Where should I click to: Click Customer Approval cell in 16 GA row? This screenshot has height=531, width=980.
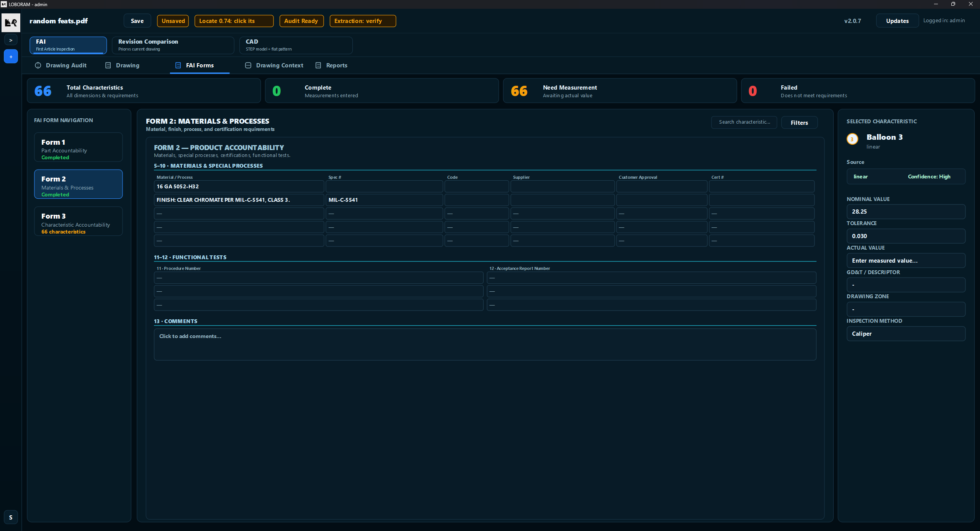[x=662, y=186]
